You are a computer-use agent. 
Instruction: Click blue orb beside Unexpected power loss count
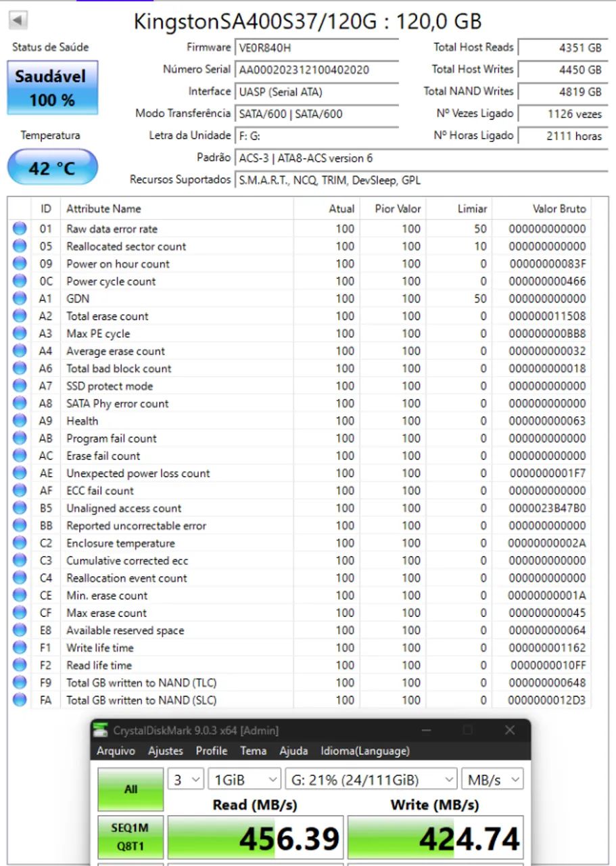(20, 474)
